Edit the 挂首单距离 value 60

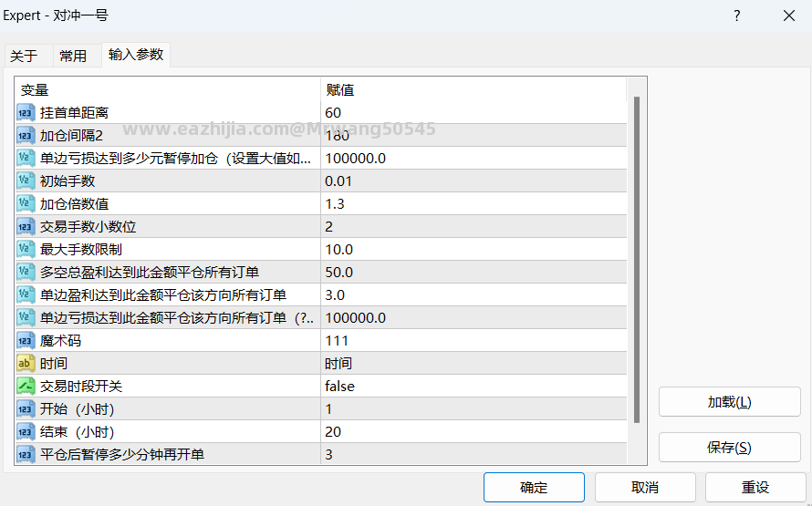474,113
